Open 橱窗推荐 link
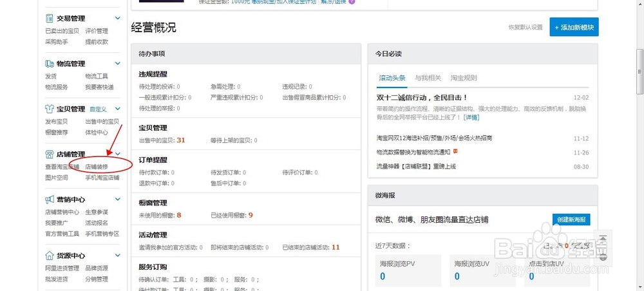The height and width of the screenshot is (291, 644). coord(57,133)
